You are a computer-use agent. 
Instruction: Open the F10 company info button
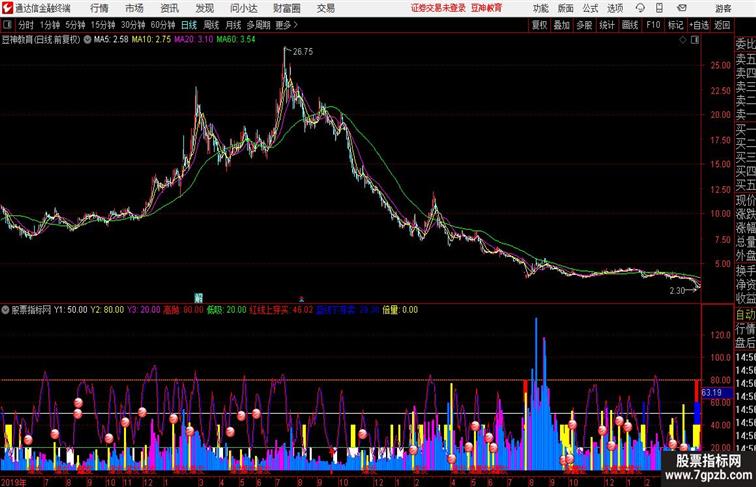pos(653,25)
